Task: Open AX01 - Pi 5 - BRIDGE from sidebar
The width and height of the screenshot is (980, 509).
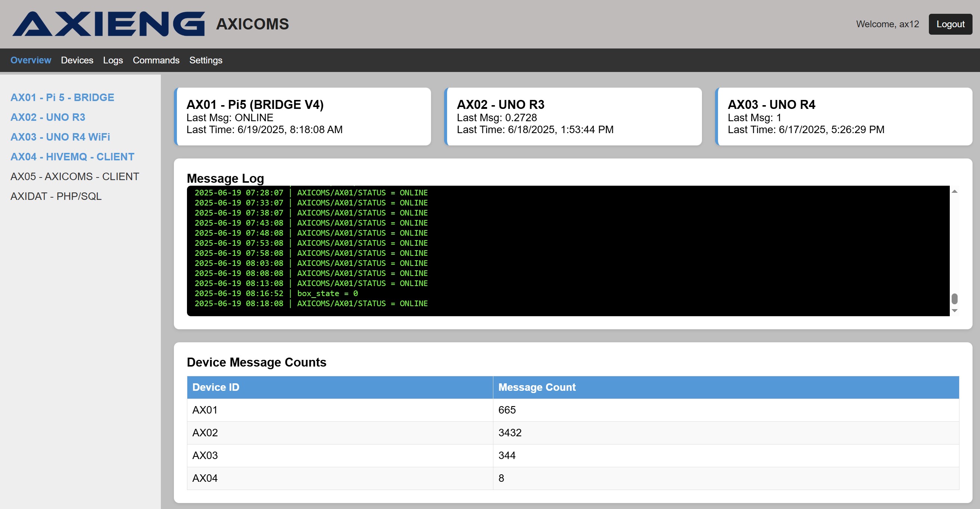Action: point(62,97)
